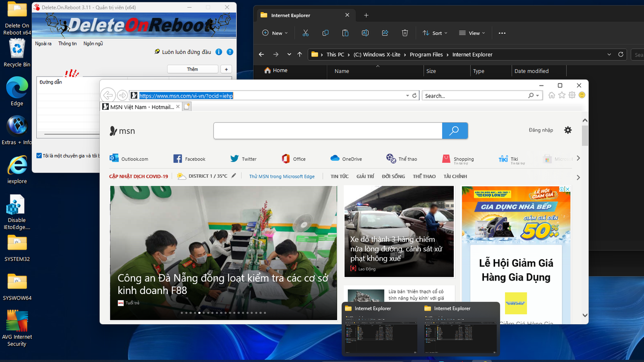This screenshot has width=644, height=362.
Task: Toggle 'Luôn luôn đứng đầu' always-on-top option
Action: pos(183,52)
